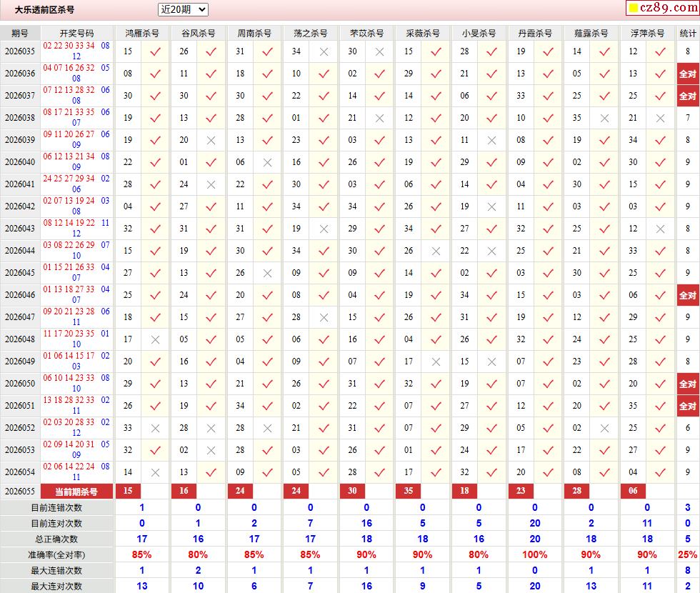Image resolution: width=700 pixels, height=593 pixels.
Task: Click the 全对 badge in row 2026036
Action: 687,74
